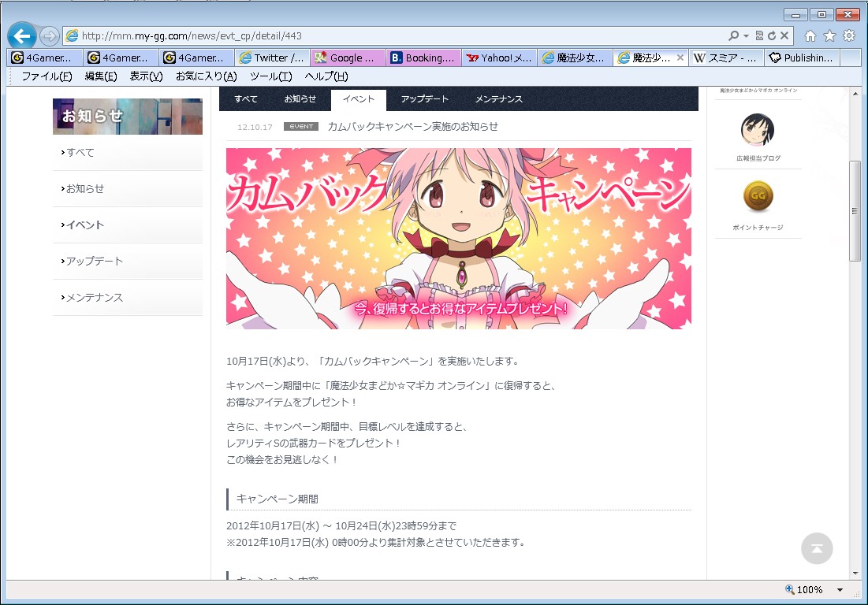Open Favorites with the star icon
This screenshot has height=605, width=868.
pyautogui.click(x=829, y=35)
